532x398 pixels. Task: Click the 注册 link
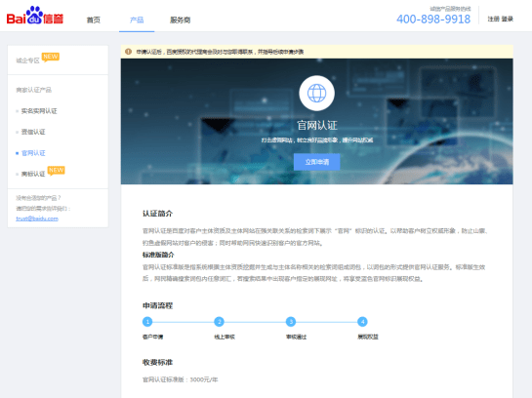(494, 19)
